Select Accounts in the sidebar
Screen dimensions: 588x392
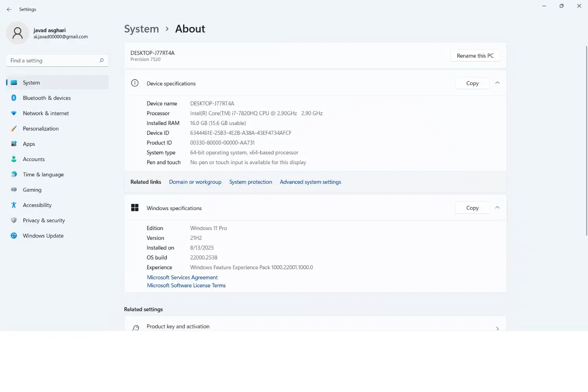coord(34,159)
